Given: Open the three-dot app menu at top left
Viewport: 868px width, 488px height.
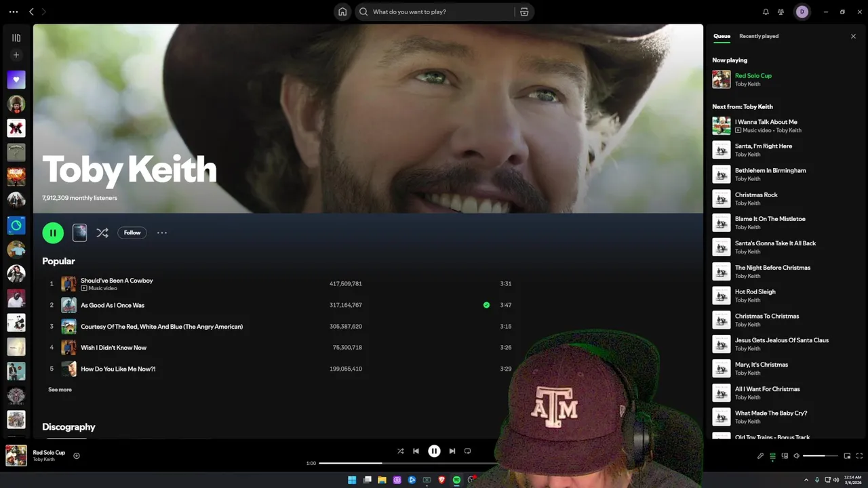Looking at the screenshot, I should point(14,12).
